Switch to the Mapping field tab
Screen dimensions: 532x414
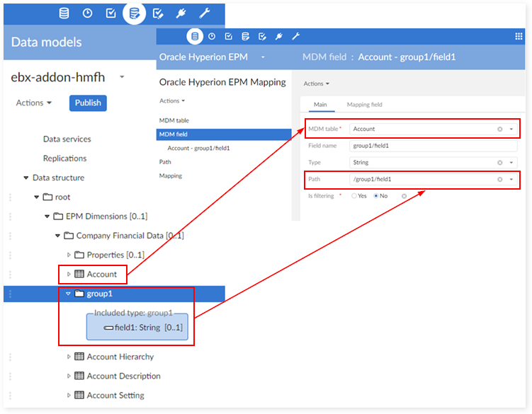[x=364, y=105]
